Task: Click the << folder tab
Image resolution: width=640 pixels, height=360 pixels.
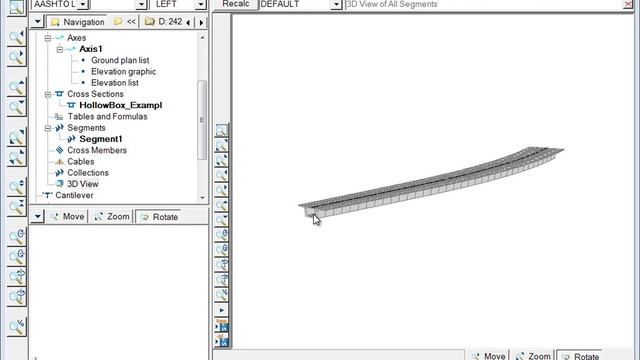Action: point(125,22)
